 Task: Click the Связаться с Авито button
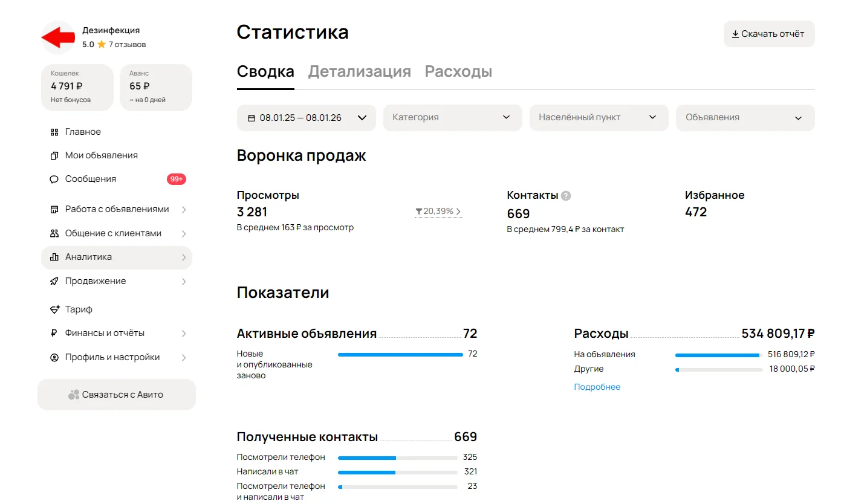coord(117,395)
